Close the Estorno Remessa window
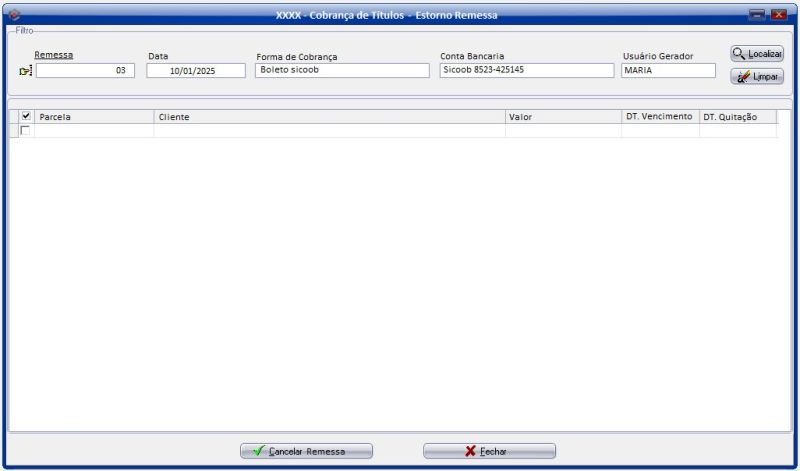 pyautogui.click(x=779, y=15)
